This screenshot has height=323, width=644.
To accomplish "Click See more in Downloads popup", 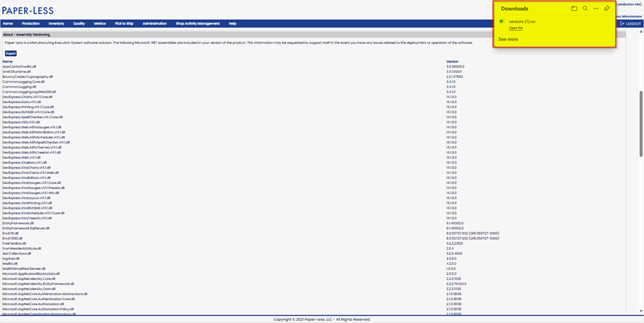I will pyautogui.click(x=508, y=40).
